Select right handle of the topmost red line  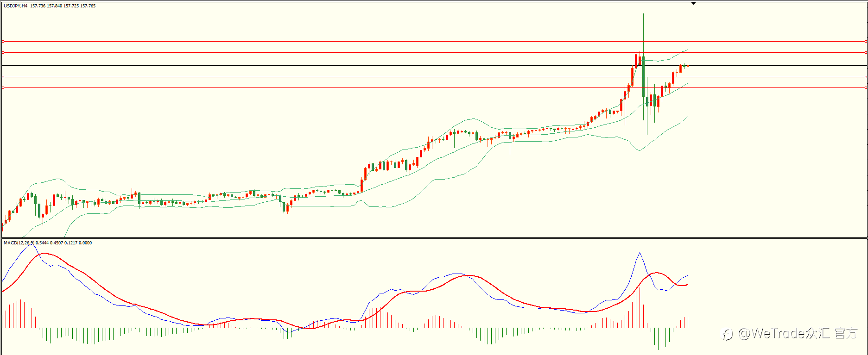pos(866,42)
